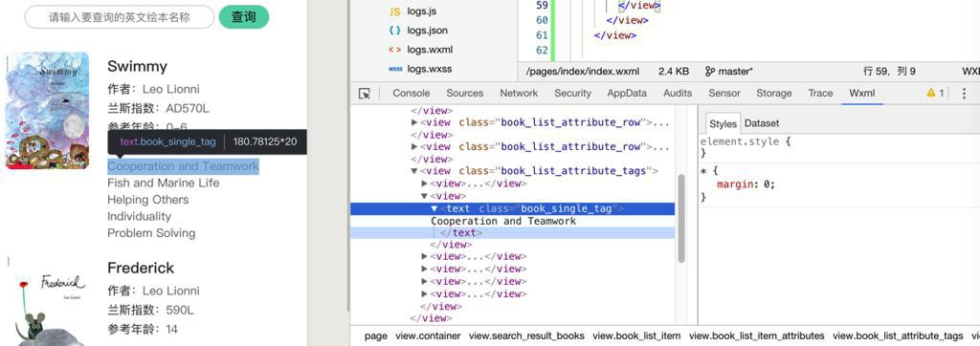This screenshot has height=346, width=980.
Task: Click the element inspector picker icon
Action: pyautogui.click(x=365, y=94)
